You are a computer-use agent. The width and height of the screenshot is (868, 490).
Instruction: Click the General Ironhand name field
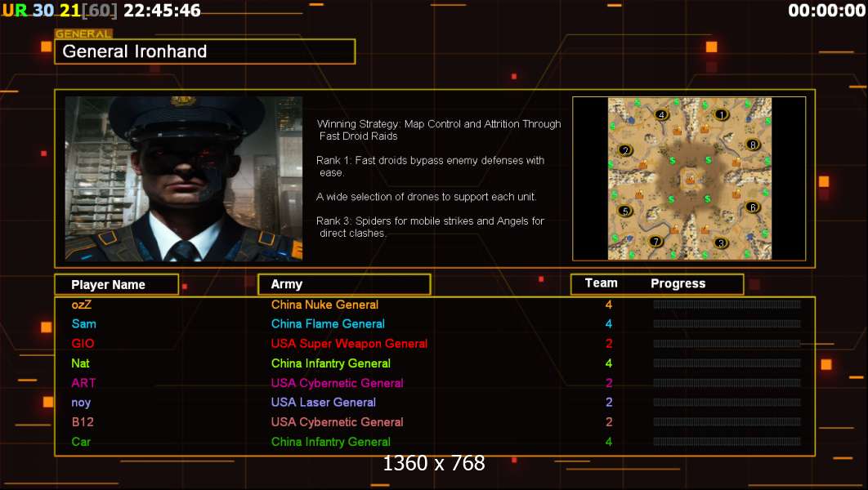[205, 51]
